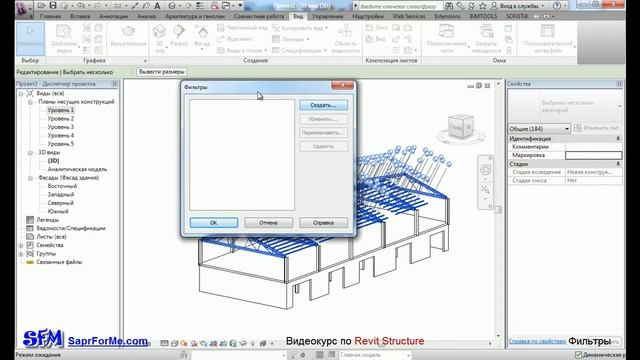Click the empty filter list in Фильтры dialog
This screenshot has width=640, height=360.
pyautogui.click(x=242, y=155)
